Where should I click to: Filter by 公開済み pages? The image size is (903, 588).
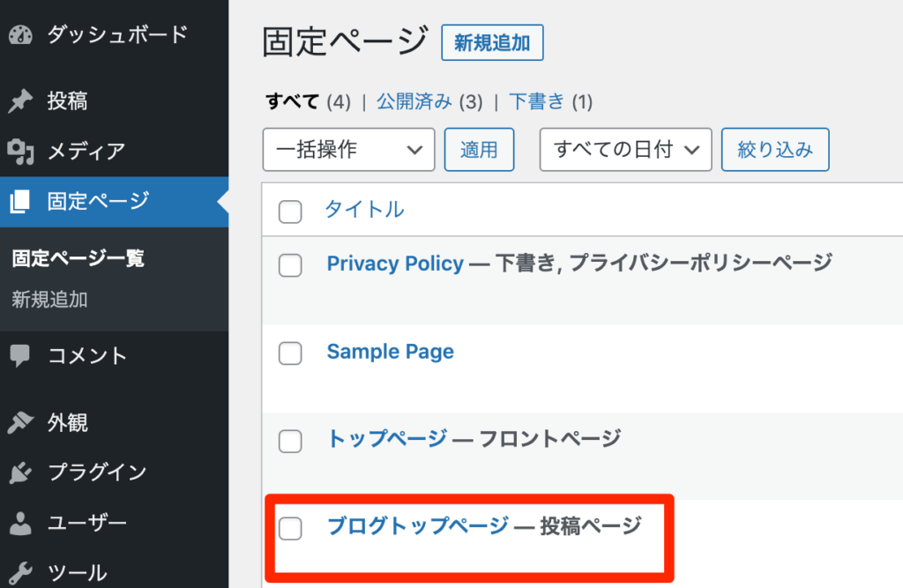(x=414, y=102)
